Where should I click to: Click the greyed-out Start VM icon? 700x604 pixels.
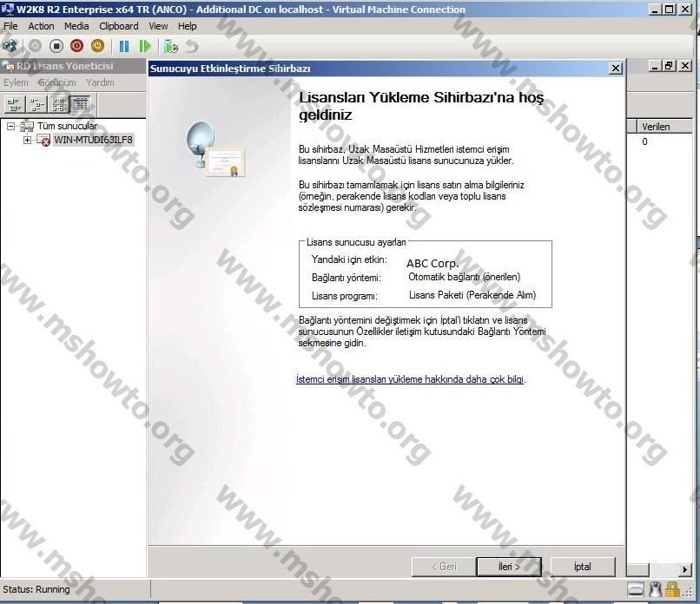pyautogui.click(x=35, y=46)
